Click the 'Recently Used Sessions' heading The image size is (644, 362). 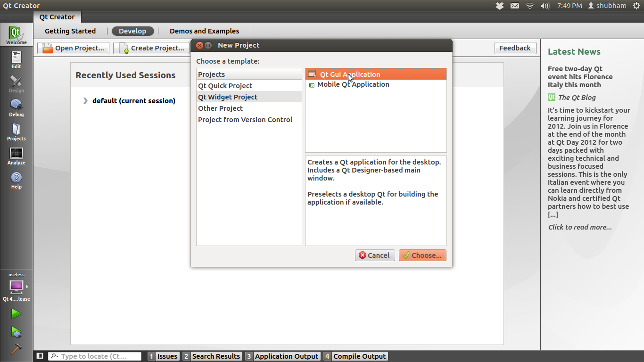click(x=125, y=75)
